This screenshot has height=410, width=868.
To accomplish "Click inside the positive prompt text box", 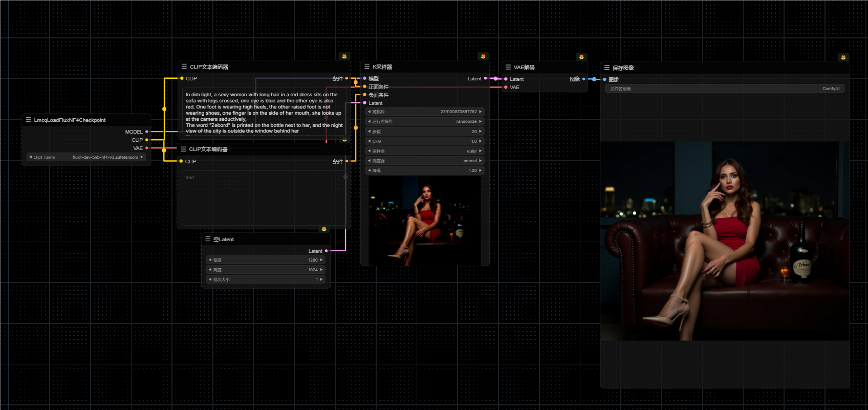I will (x=264, y=113).
